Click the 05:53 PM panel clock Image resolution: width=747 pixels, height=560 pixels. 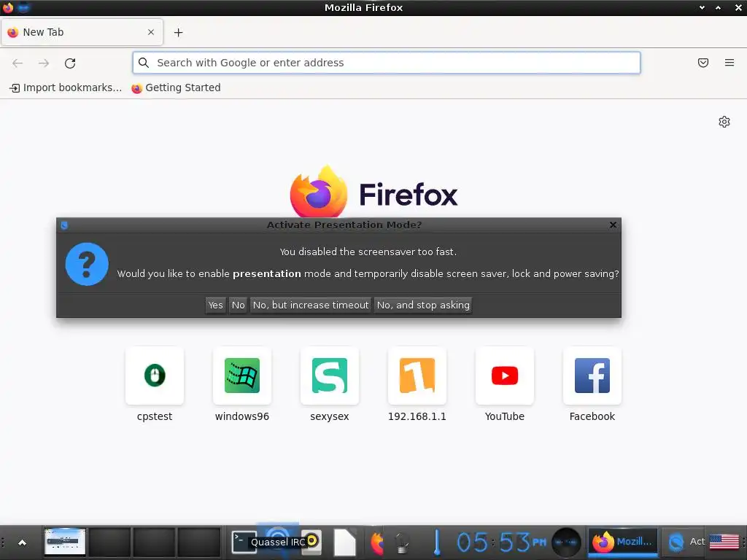point(501,542)
